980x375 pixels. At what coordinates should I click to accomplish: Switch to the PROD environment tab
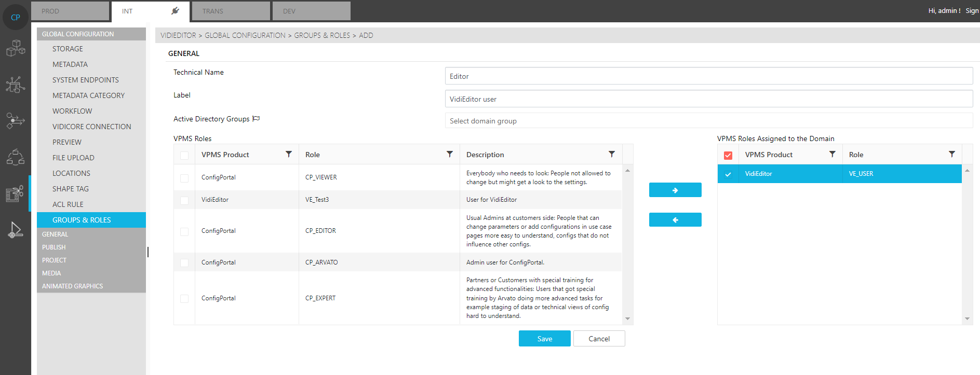(70, 11)
